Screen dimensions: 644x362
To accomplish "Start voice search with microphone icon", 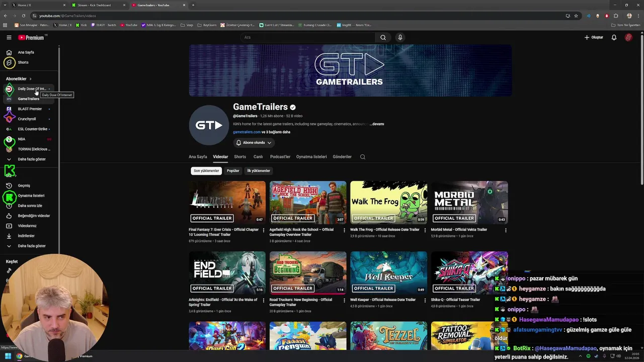I will click(x=400, y=37).
